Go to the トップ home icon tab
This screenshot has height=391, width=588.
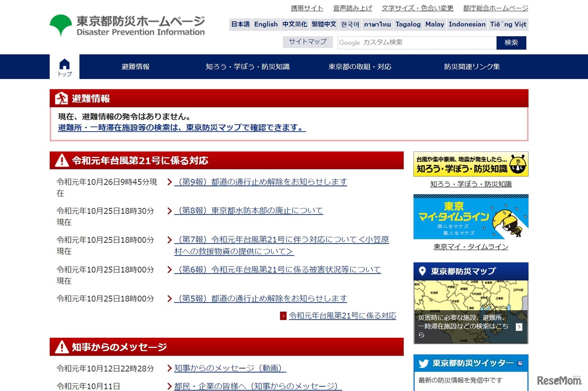(x=65, y=67)
